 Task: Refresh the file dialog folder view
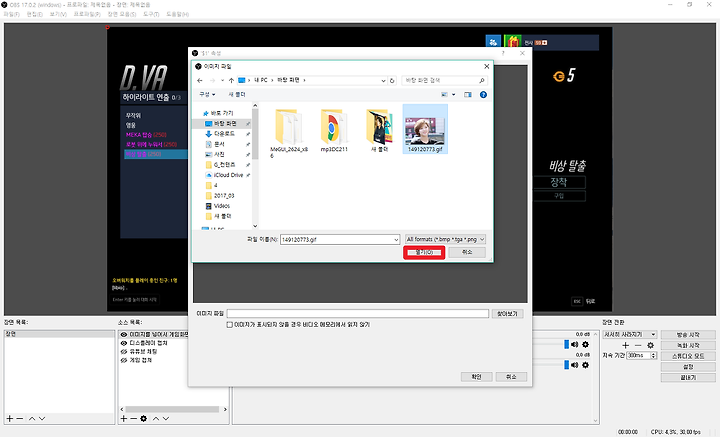392,80
